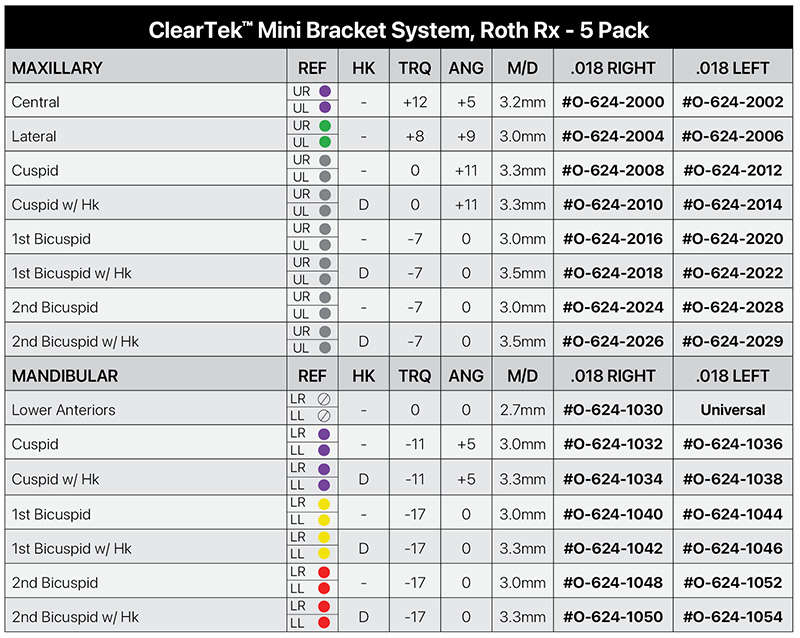Click the MANDIBULAR section header
800x638 pixels.
(x=65, y=376)
